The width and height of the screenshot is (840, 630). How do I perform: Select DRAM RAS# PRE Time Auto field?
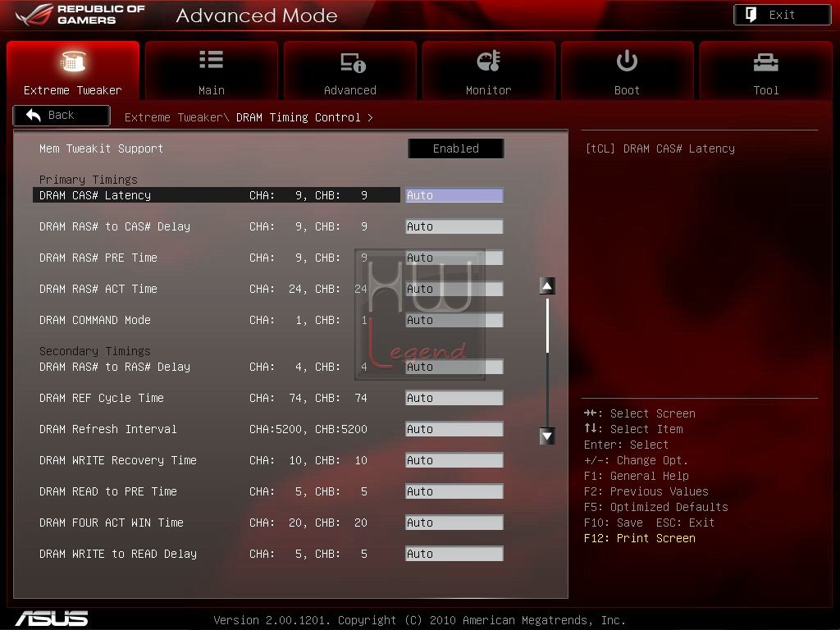click(x=454, y=258)
